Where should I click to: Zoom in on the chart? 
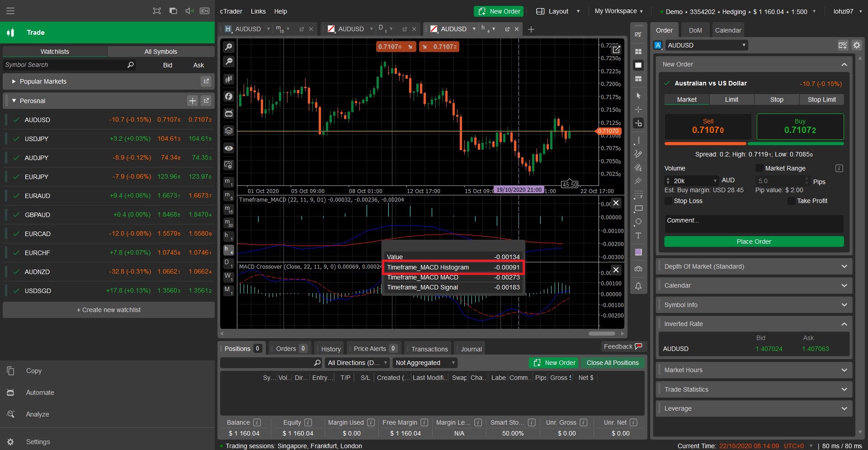pyautogui.click(x=229, y=47)
